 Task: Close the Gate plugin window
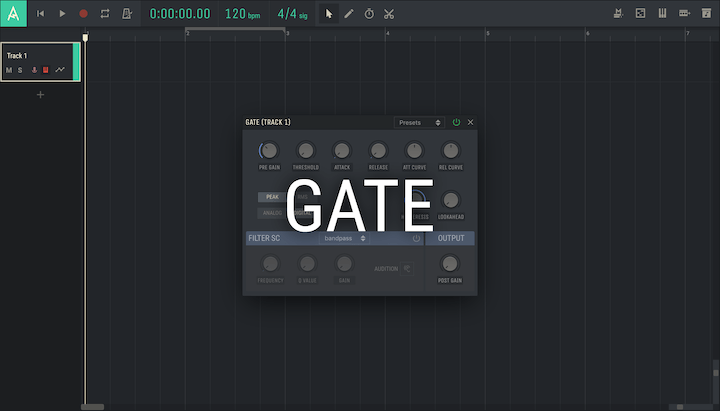(x=470, y=122)
